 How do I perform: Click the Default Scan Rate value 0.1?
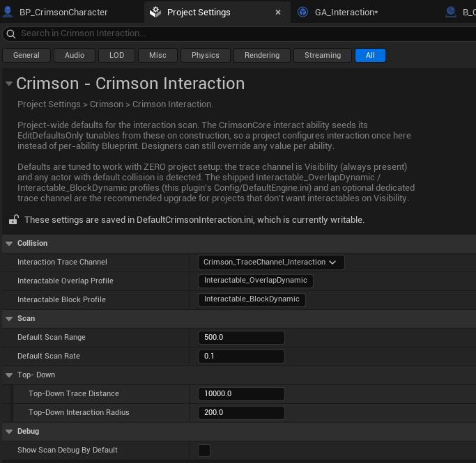tap(241, 356)
